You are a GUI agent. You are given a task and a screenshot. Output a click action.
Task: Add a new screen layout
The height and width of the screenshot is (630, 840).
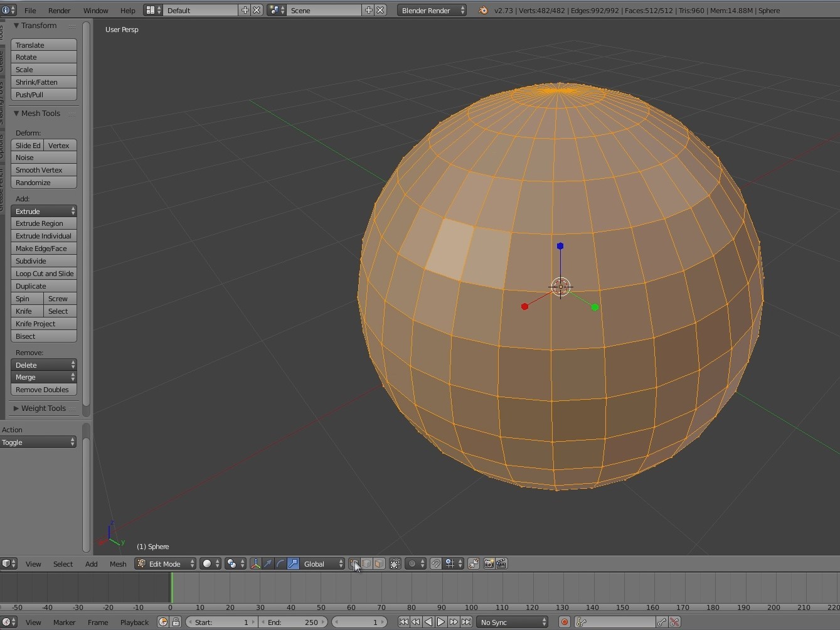[x=245, y=10]
